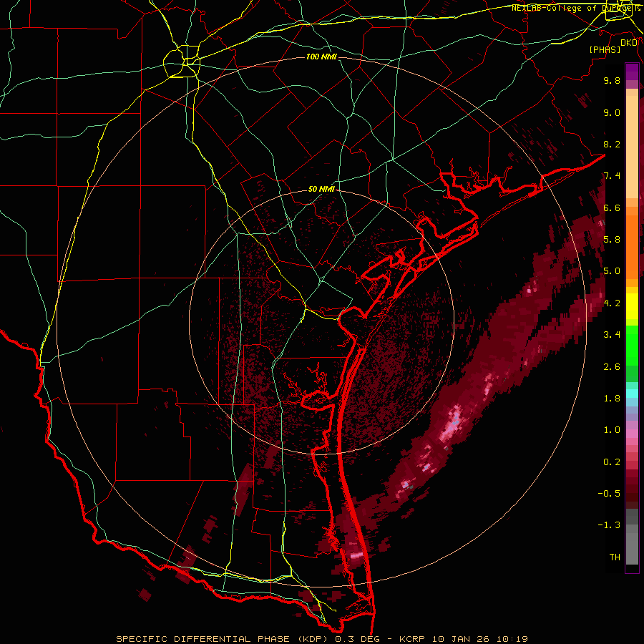Click the "DKD" product code label

[x=629, y=43]
